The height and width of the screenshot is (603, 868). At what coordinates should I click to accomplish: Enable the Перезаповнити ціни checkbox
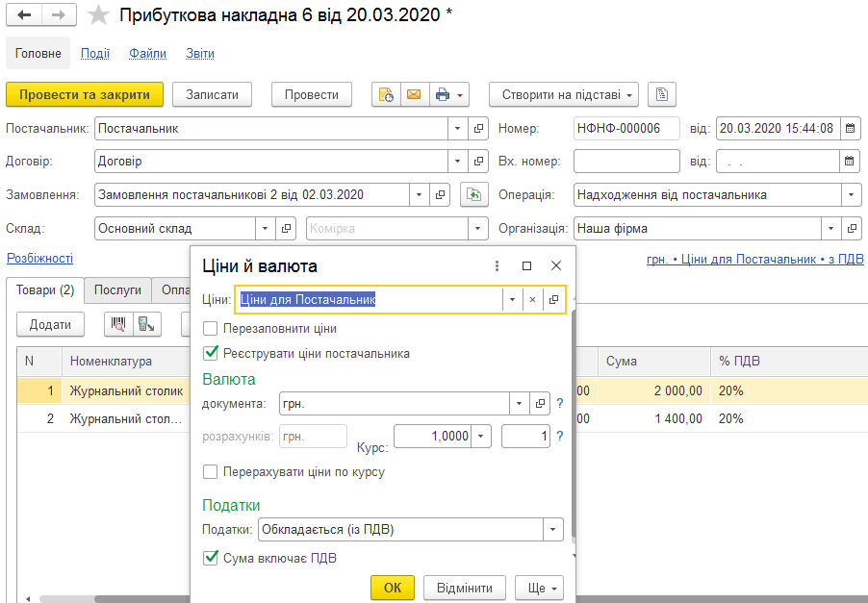pos(211,329)
